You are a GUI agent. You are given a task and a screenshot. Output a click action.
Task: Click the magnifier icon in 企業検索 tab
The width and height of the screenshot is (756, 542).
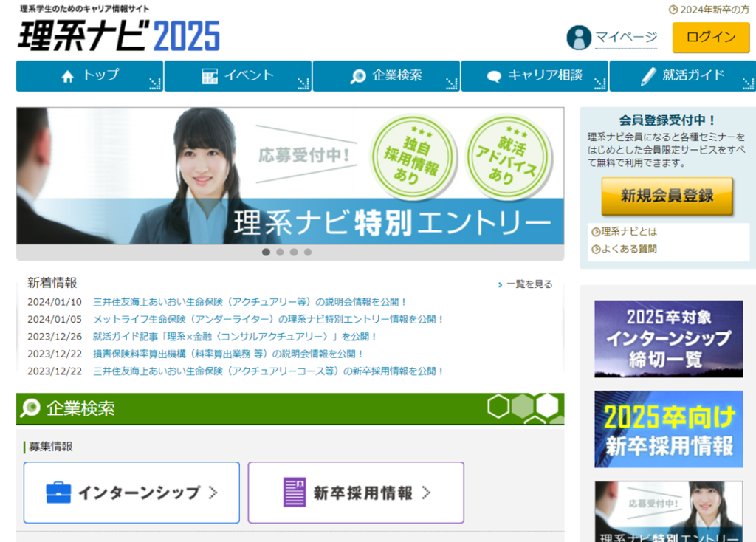[x=358, y=76]
